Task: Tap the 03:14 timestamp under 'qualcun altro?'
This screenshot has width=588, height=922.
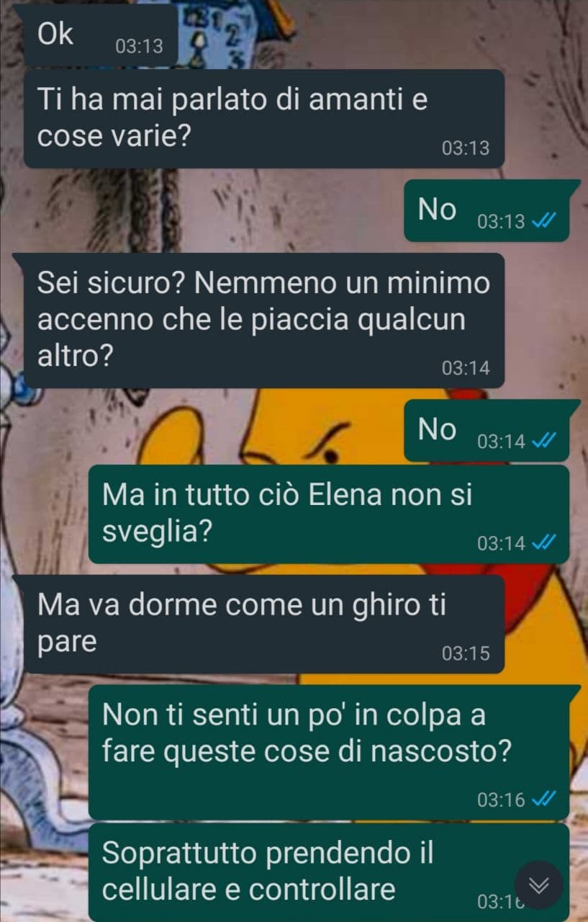Action: (x=466, y=368)
